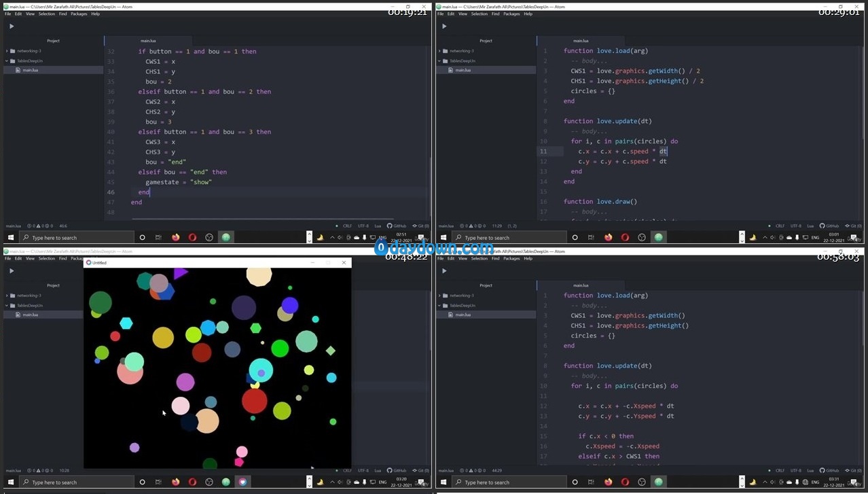
Task: Click cursor position 44:29 in status bar
Action: coord(496,470)
